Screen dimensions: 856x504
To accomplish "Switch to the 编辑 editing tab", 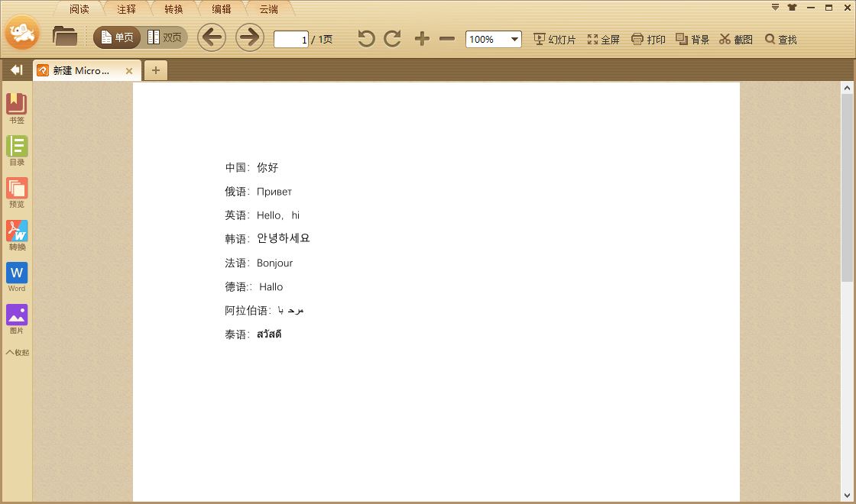I will point(221,9).
